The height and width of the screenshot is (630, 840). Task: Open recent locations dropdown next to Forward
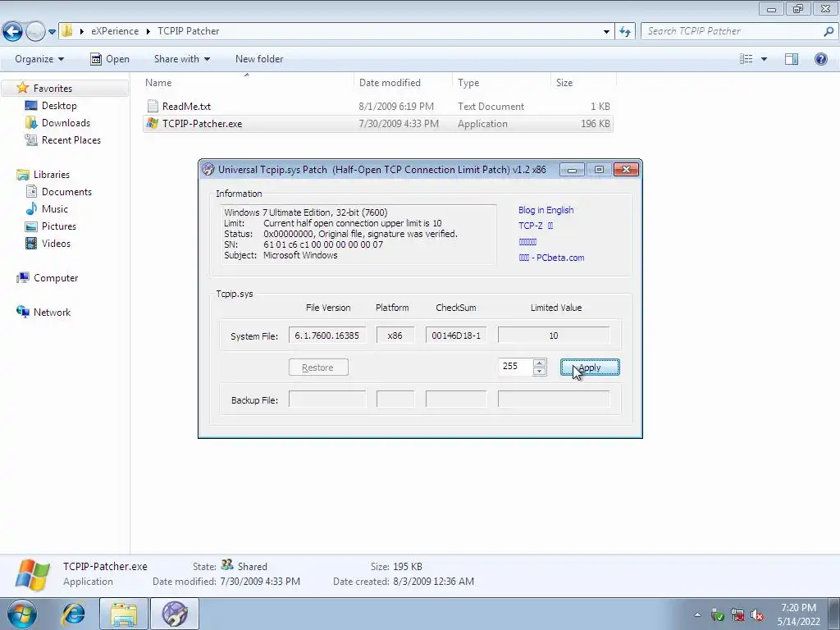point(52,32)
